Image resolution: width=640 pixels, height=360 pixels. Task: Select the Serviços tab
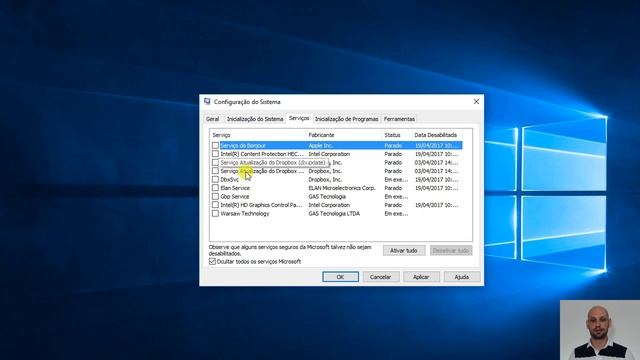(299, 118)
